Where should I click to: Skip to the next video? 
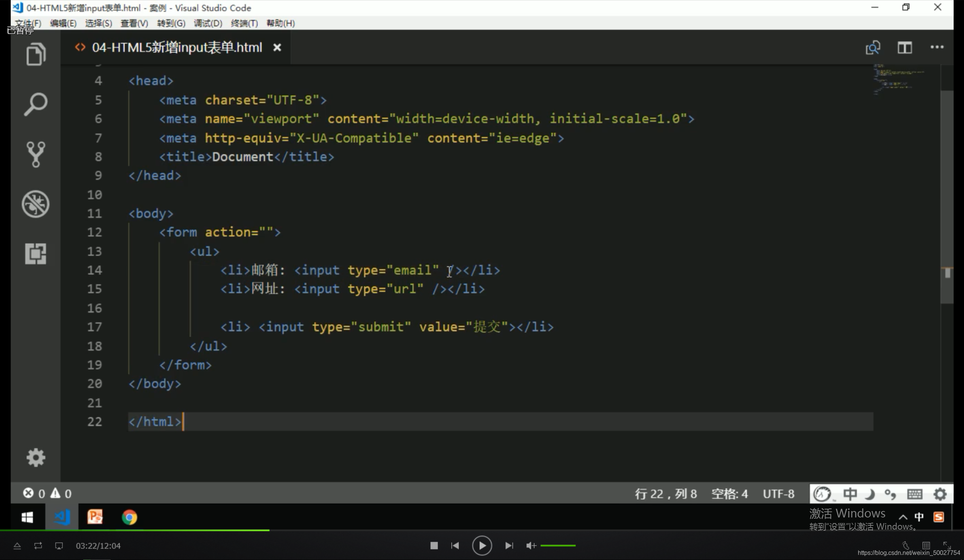tap(509, 545)
